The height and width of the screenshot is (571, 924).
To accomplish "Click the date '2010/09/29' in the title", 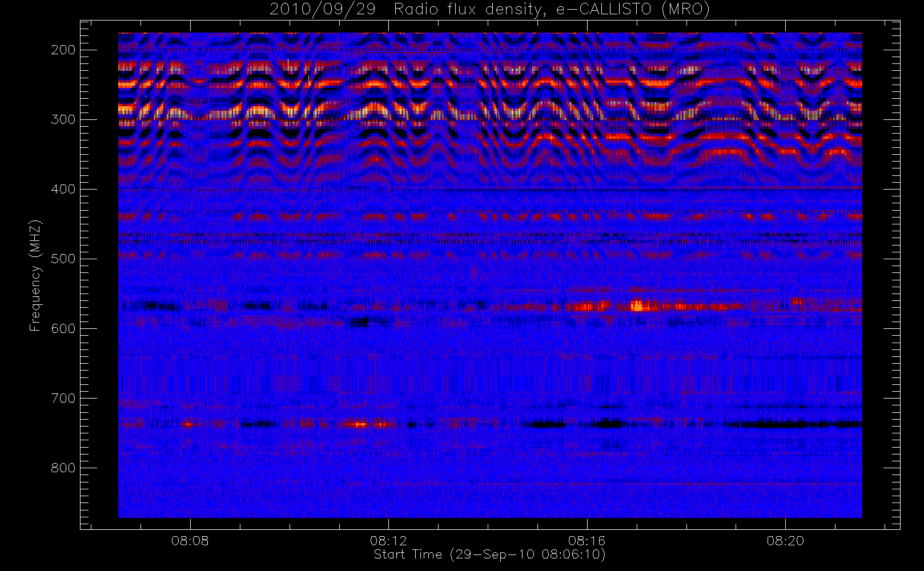I will coord(323,10).
